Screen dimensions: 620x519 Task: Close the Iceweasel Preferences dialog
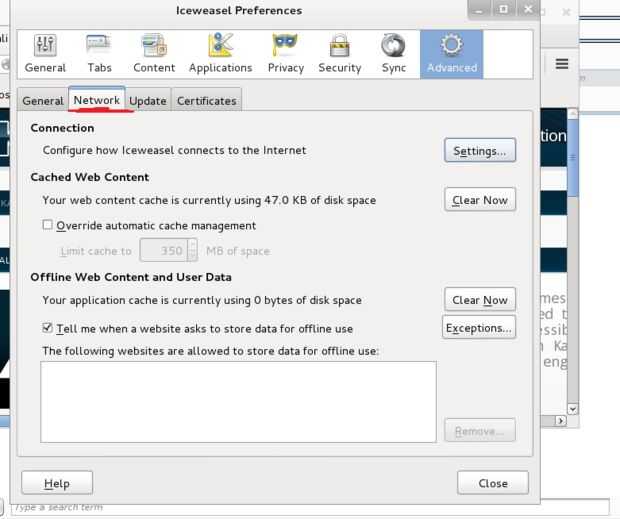493,483
